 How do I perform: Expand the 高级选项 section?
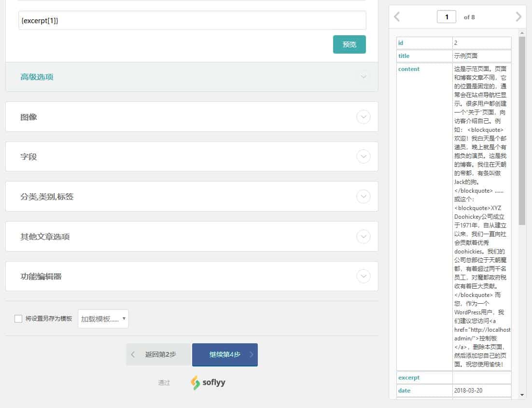coord(363,77)
